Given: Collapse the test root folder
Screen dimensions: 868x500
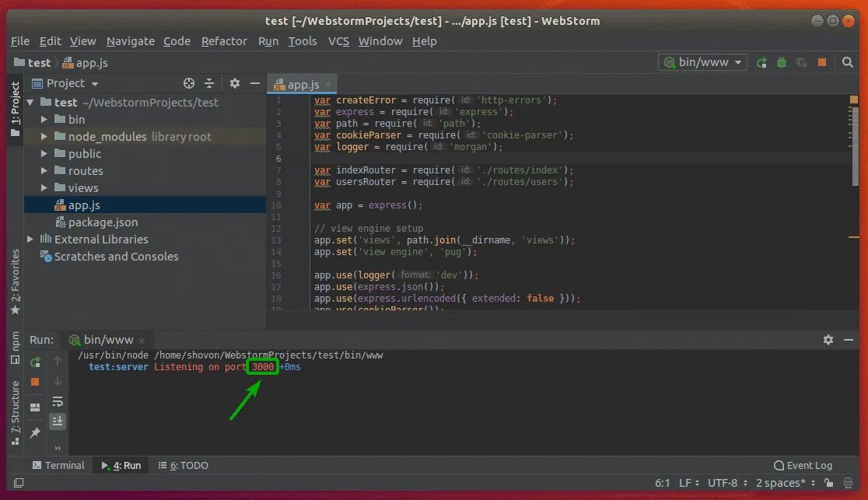Looking at the screenshot, I should pyautogui.click(x=30, y=103).
